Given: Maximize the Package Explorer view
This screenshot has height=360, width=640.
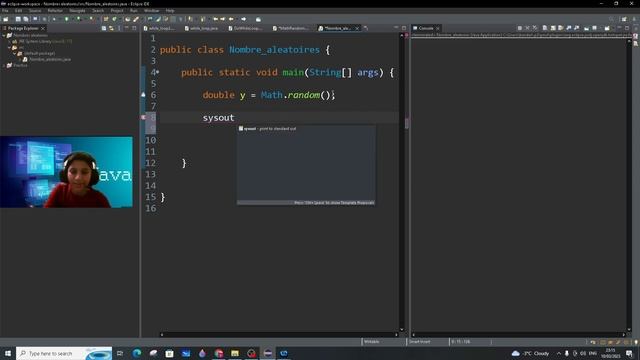Looking at the screenshot, I should point(134,28).
